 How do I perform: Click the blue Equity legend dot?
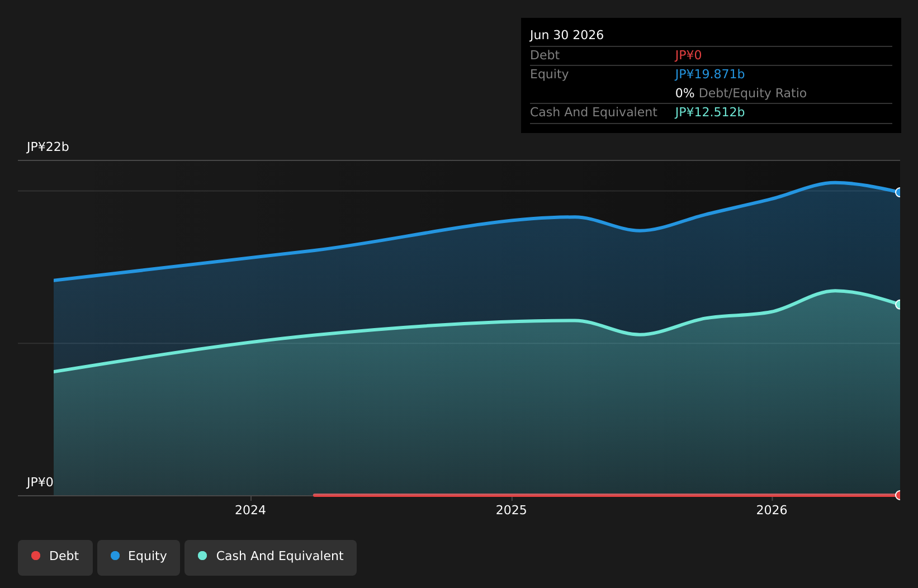[x=115, y=556]
